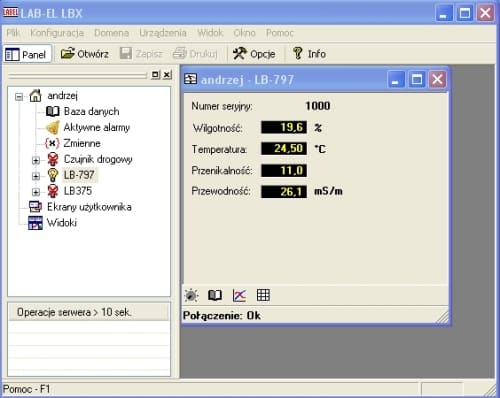
Task: Open the Urządzenia menu
Action: pos(163,33)
